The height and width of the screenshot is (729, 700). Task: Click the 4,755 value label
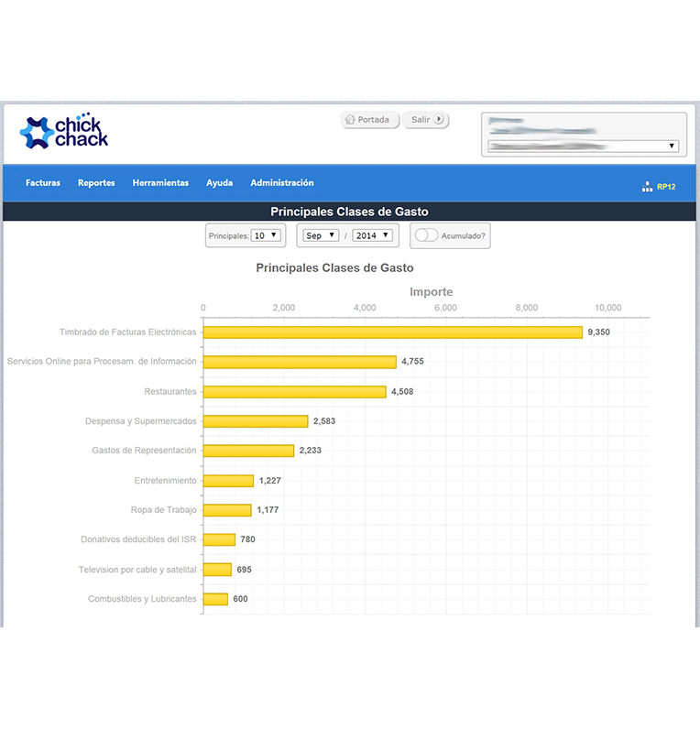point(412,361)
